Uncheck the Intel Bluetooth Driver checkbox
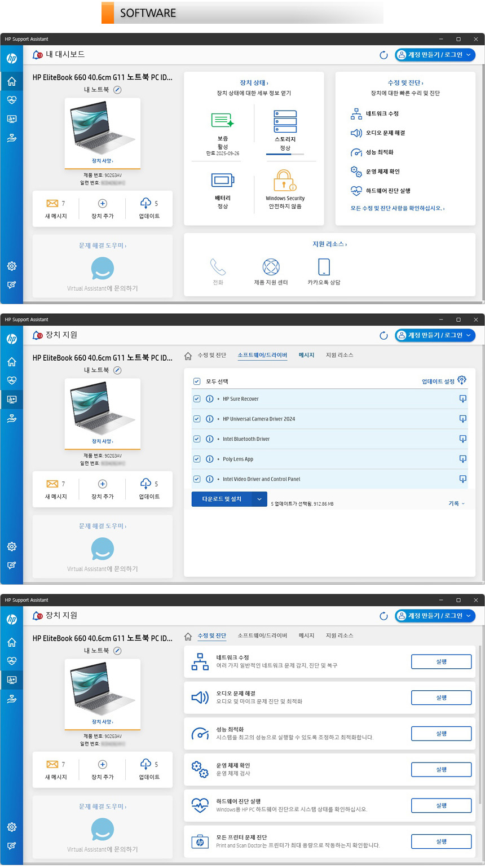The width and height of the screenshot is (485, 868). click(x=197, y=439)
